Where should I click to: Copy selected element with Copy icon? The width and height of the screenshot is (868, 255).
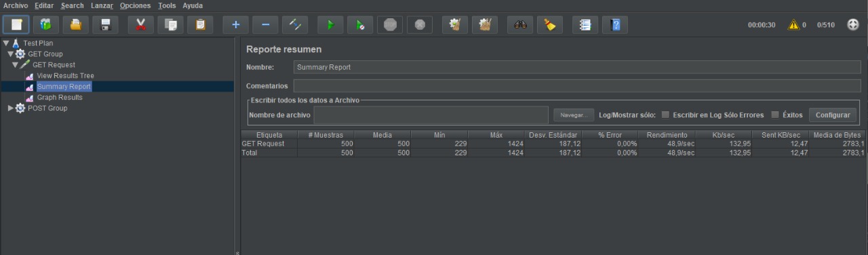coord(170,24)
